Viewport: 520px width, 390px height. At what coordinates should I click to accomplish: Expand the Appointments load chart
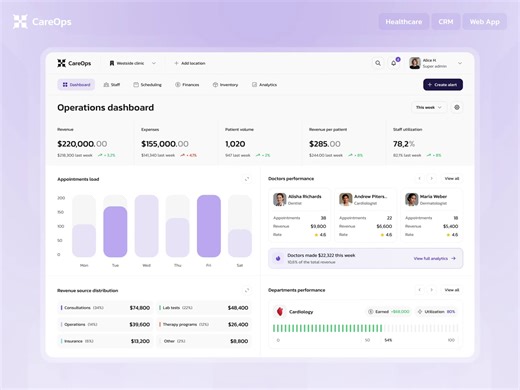247,179
